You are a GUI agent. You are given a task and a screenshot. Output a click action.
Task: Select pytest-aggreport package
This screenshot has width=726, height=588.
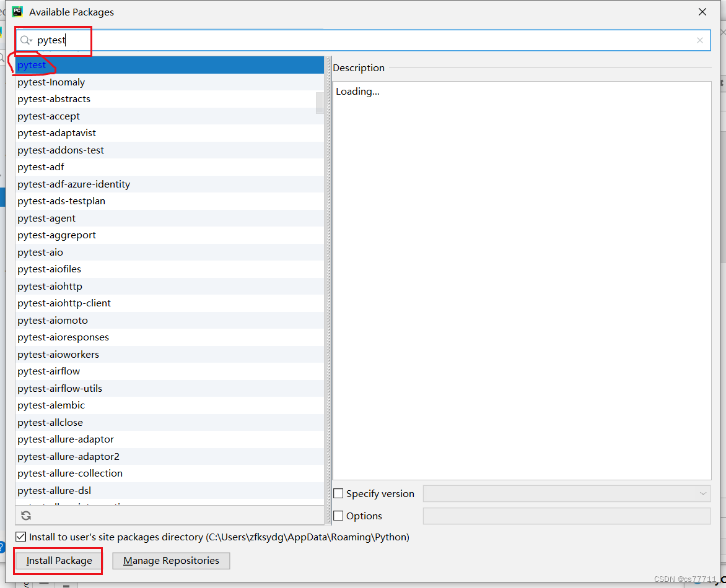point(170,235)
